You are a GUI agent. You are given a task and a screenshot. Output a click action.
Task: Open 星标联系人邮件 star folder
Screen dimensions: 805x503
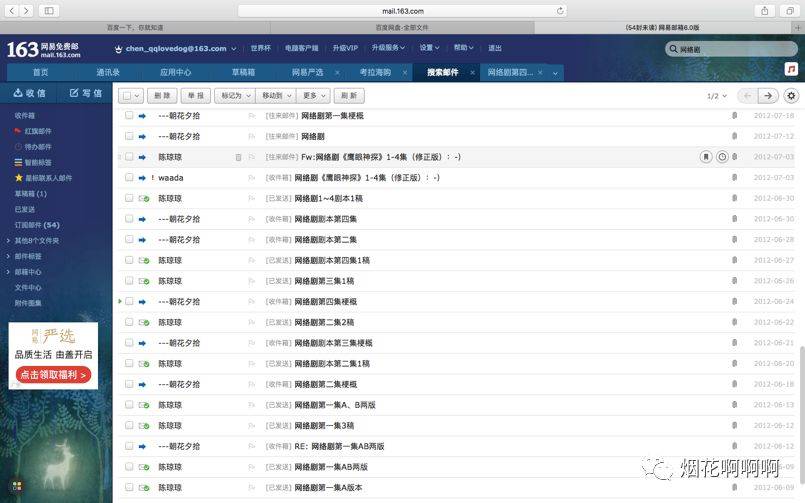tap(43, 178)
